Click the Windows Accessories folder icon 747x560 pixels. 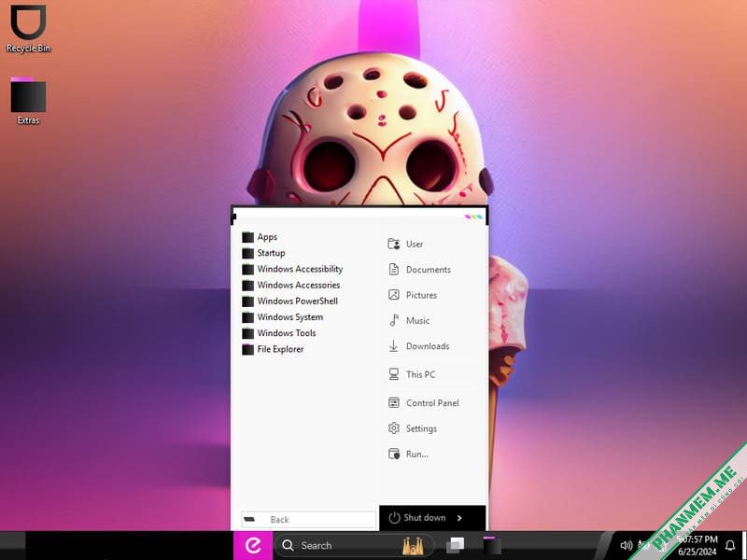click(247, 286)
